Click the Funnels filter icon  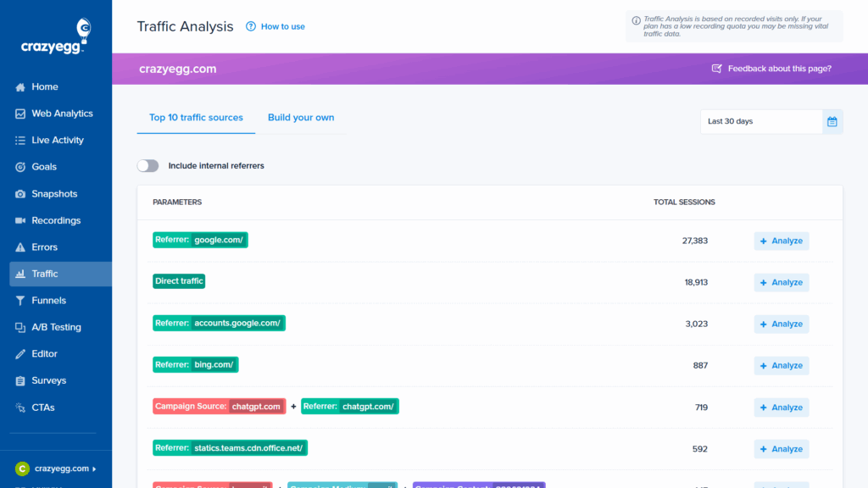pos(20,301)
